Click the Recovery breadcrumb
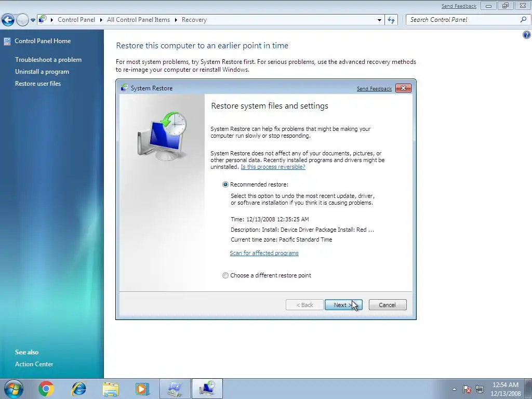The width and height of the screenshot is (532, 399). tap(194, 20)
